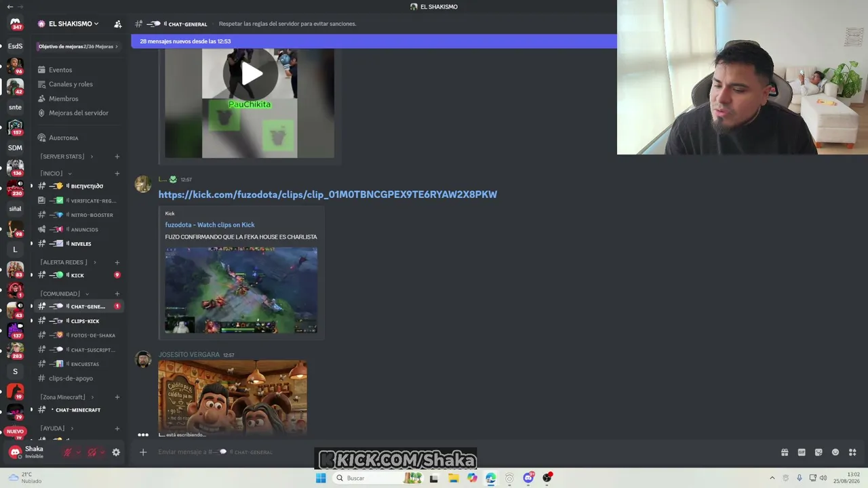The image size is (868, 488).
Task: Select the chat-suscript channel
Action: tap(80, 350)
